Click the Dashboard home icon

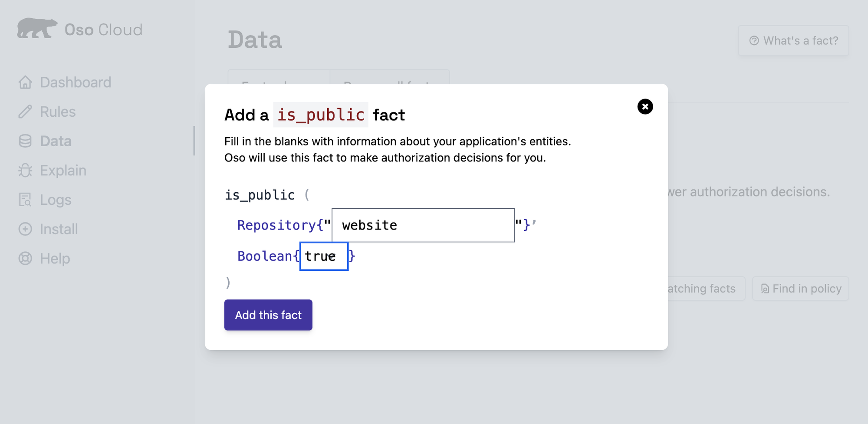25,82
